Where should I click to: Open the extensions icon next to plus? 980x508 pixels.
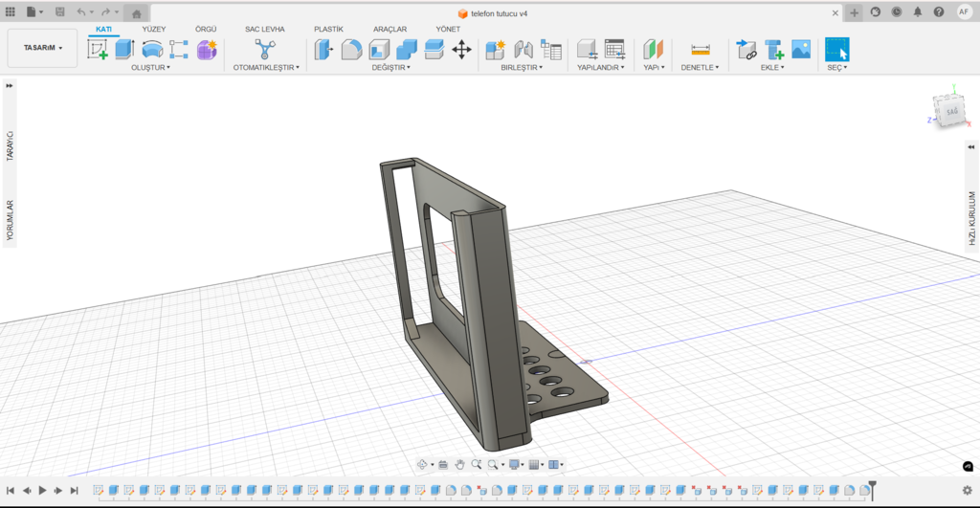click(x=876, y=11)
